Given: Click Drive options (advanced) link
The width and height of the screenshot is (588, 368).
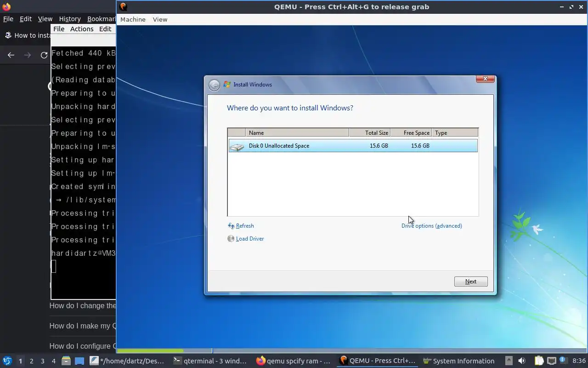Looking at the screenshot, I should 432,226.
